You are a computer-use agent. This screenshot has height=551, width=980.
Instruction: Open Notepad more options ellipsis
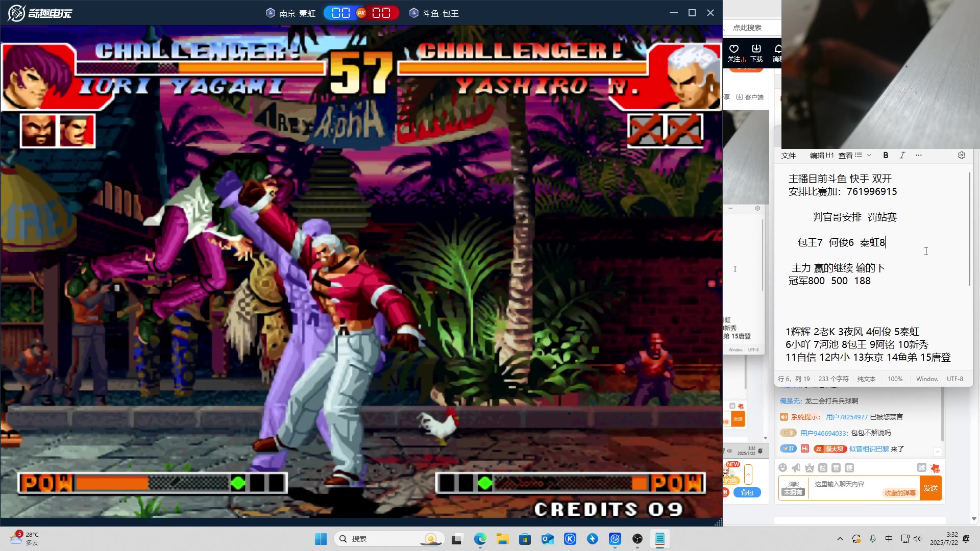(x=919, y=155)
